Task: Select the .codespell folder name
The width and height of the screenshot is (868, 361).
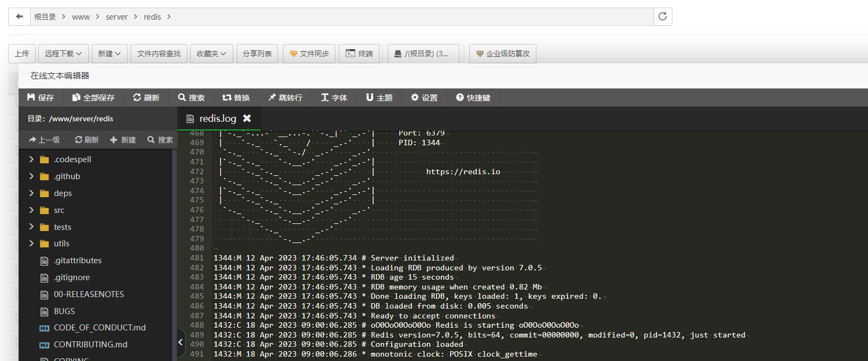Action: [x=73, y=159]
